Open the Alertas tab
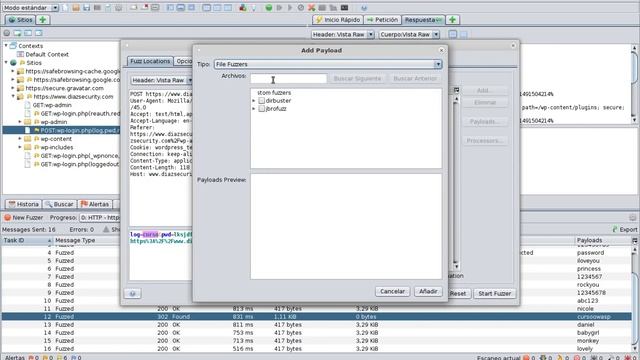The image size is (640, 360). coord(95,204)
